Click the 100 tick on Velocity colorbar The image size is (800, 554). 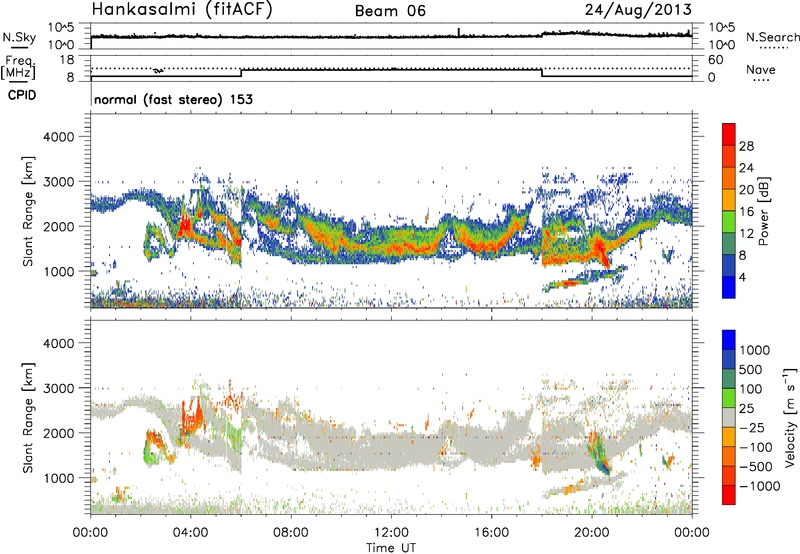coord(751,389)
